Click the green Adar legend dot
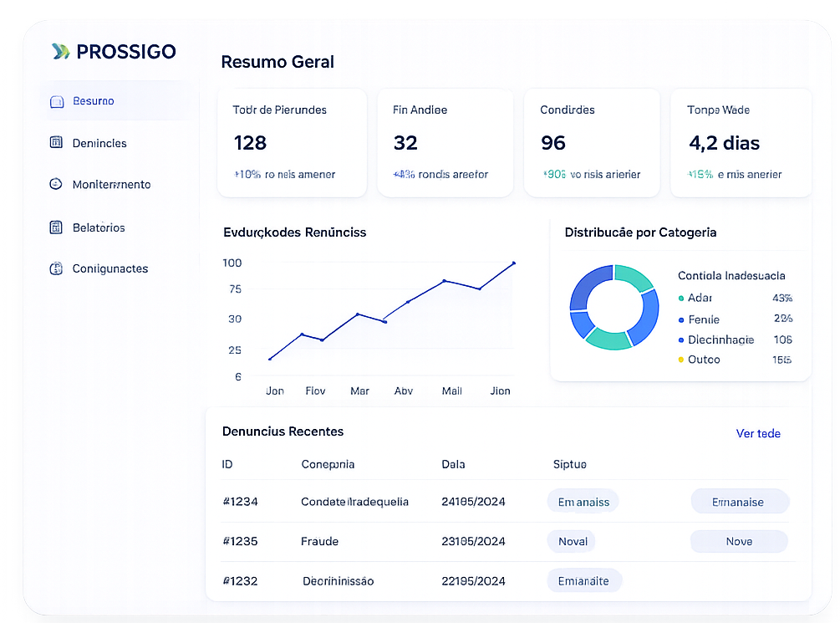Screen dimensions: 840x623 point(681,298)
